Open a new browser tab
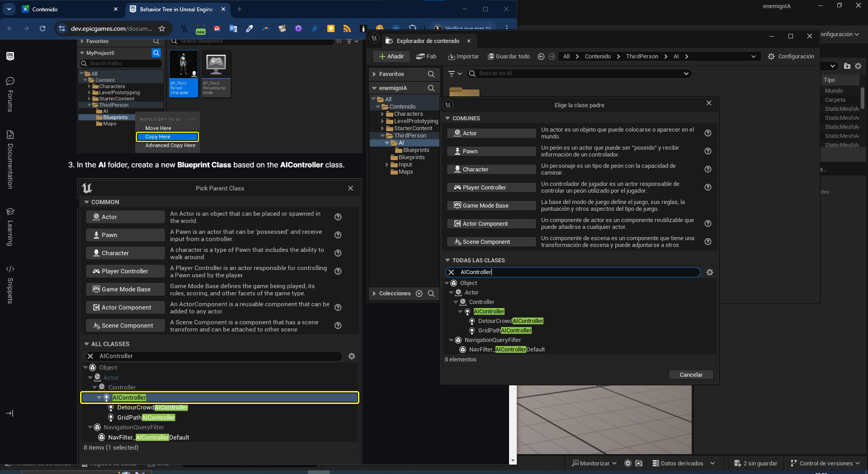Image resolution: width=868 pixels, height=474 pixels. point(240,9)
